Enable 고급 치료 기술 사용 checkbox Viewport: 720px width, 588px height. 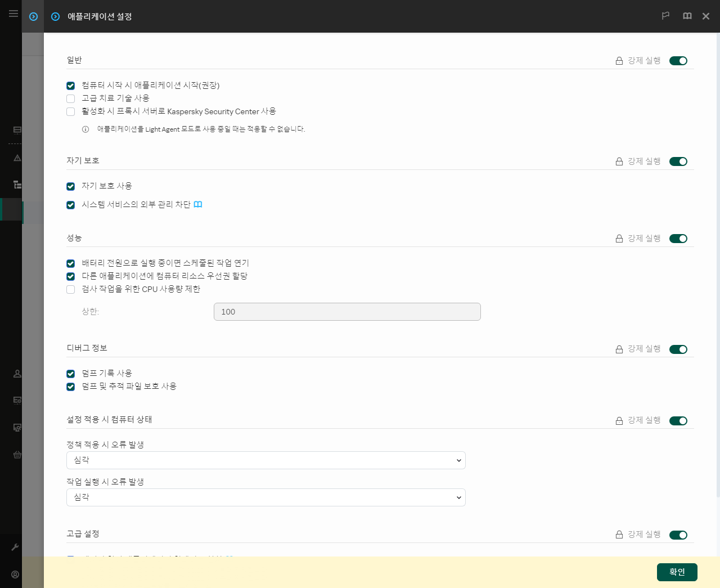71,99
